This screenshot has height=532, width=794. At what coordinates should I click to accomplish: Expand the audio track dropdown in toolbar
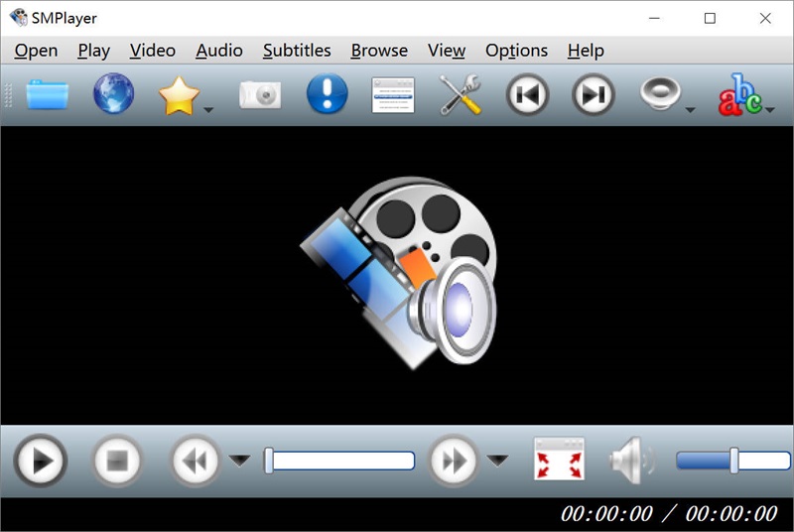(690, 109)
